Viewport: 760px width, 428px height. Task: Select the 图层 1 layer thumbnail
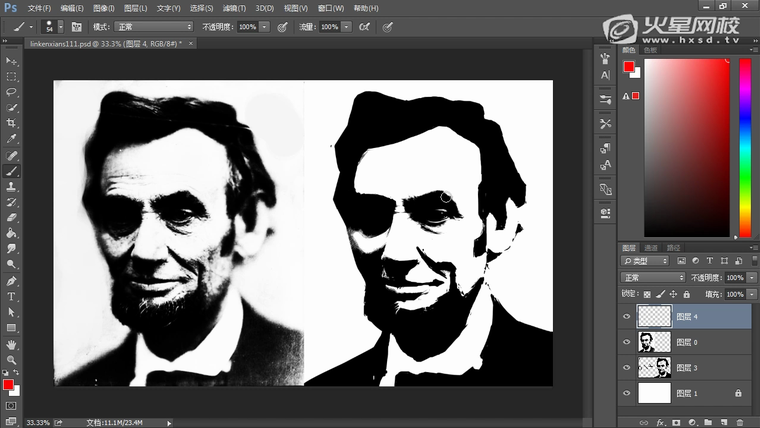[653, 393]
